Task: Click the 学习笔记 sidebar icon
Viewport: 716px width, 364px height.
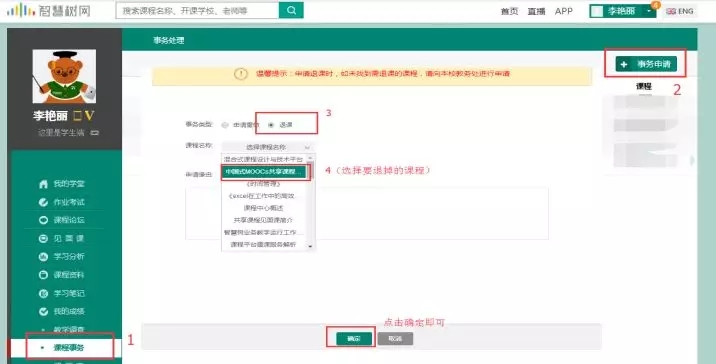Action: point(43,293)
